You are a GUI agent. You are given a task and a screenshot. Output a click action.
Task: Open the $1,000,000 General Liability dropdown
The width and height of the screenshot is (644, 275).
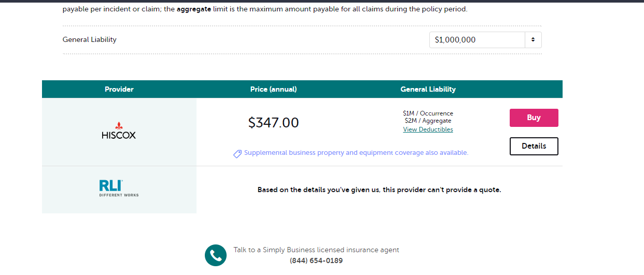(477, 40)
